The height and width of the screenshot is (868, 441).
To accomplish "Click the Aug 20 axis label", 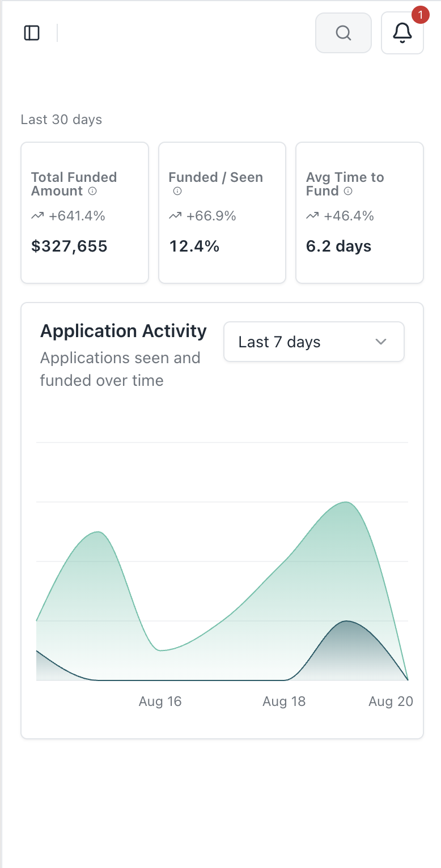I will pos(391,701).
